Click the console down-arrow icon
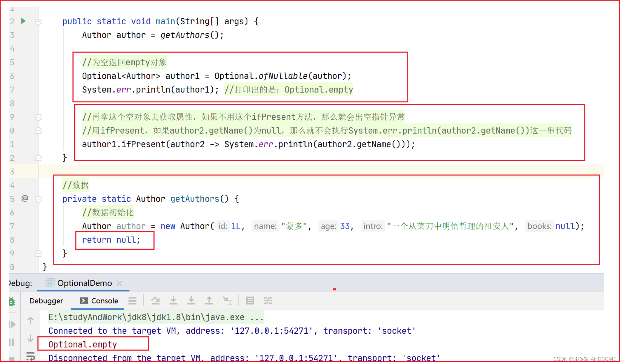This screenshot has width=621, height=364. pyautogui.click(x=30, y=338)
